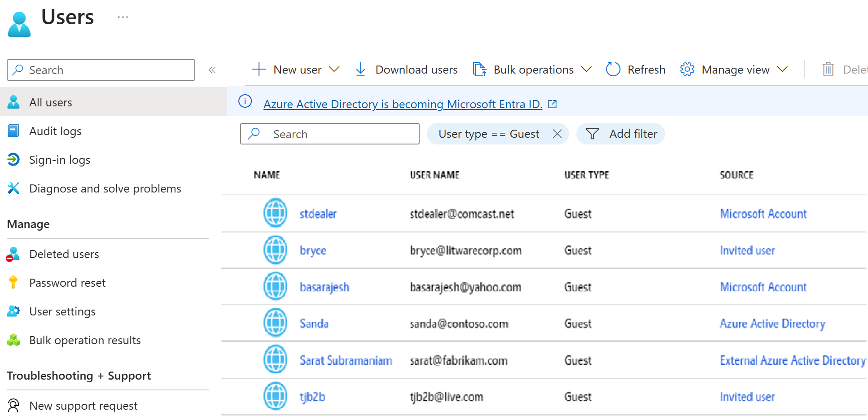Image resolution: width=868 pixels, height=420 pixels.
Task: Click the Delete trash can icon
Action: 828,70
